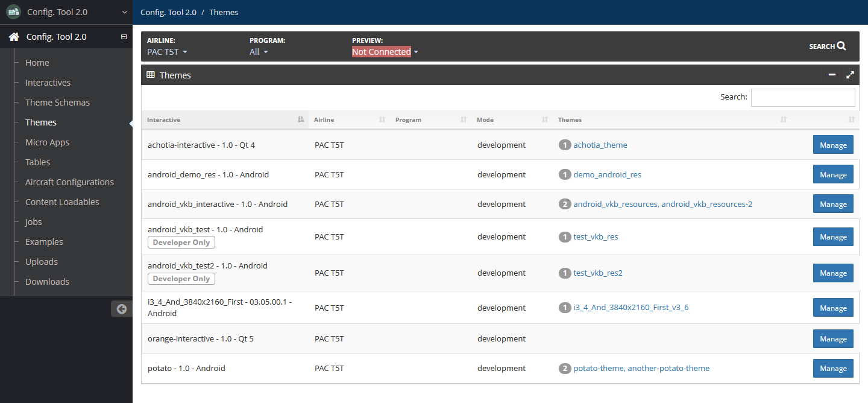The image size is (868, 403).
Task: Click the Config. Tool logo icon
Action: coord(13,12)
